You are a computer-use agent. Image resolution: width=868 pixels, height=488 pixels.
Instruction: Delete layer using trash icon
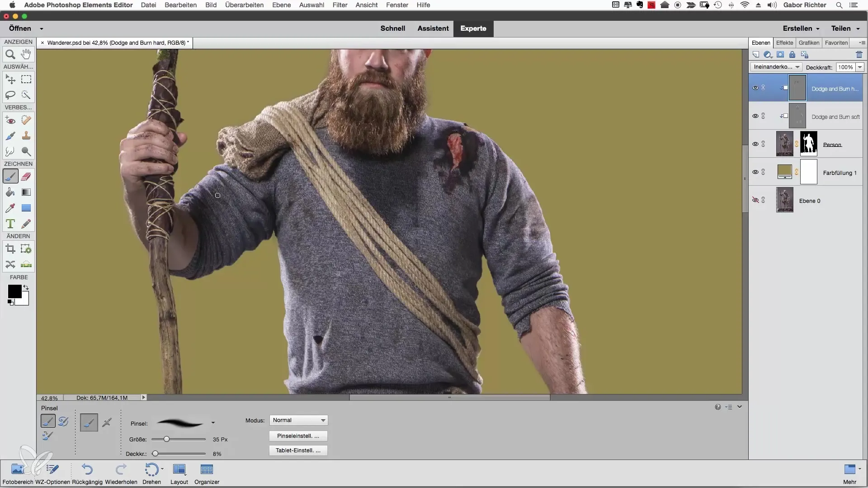pyautogui.click(x=859, y=55)
